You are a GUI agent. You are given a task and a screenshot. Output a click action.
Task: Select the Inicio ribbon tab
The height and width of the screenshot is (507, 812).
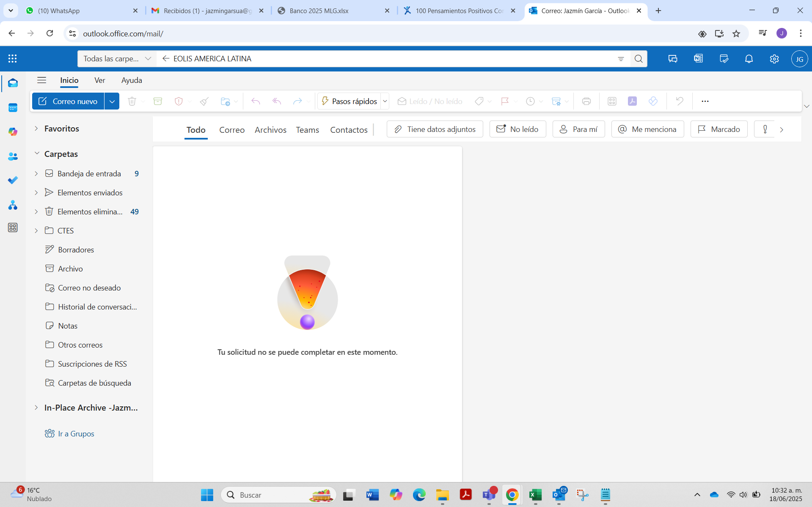(69, 80)
